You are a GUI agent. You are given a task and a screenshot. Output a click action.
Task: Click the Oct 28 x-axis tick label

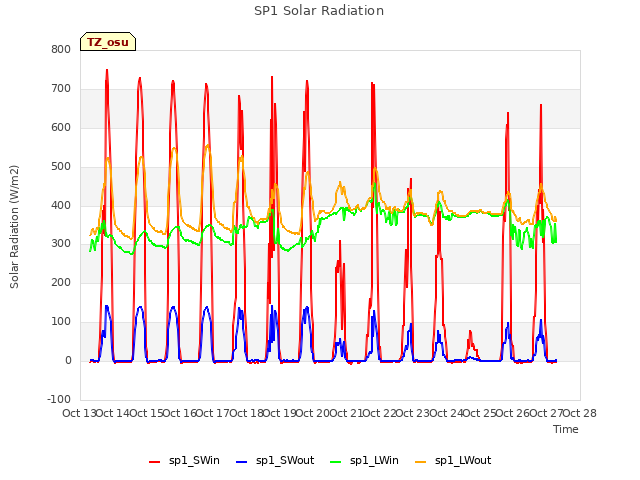pos(580,413)
